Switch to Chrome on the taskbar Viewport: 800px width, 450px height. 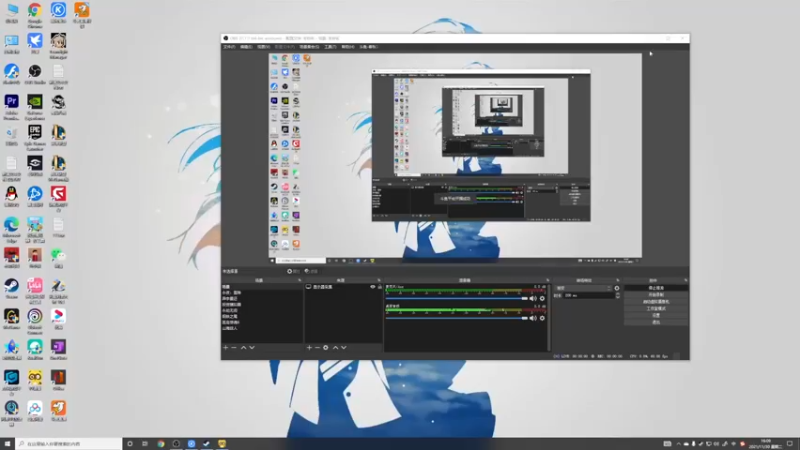(161, 444)
